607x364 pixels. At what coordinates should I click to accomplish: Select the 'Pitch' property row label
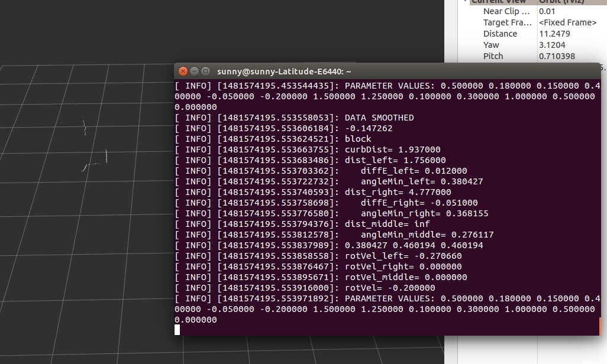pyautogui.click(x=493, y=57)
